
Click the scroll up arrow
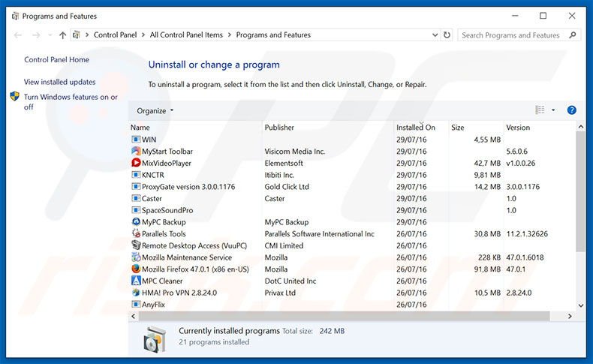pos(580,127)
